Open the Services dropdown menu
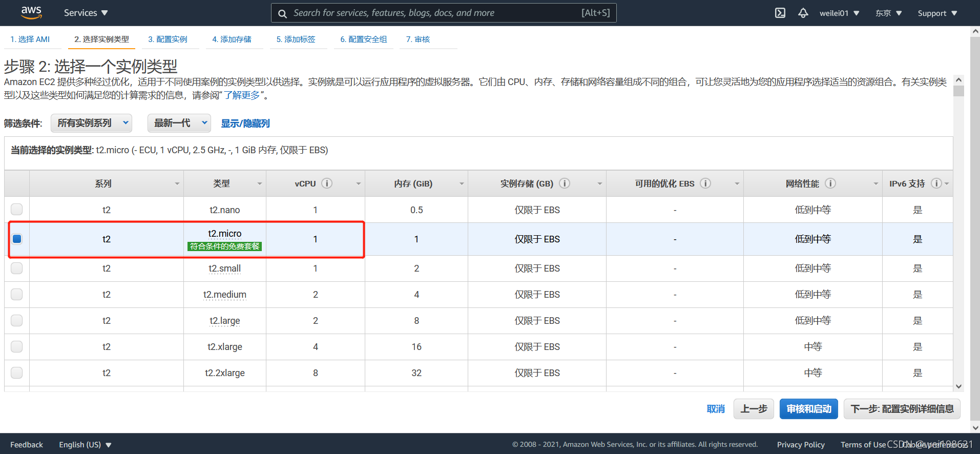The width and height of the screenshot is (980, 454). click(x=86, y=13)
